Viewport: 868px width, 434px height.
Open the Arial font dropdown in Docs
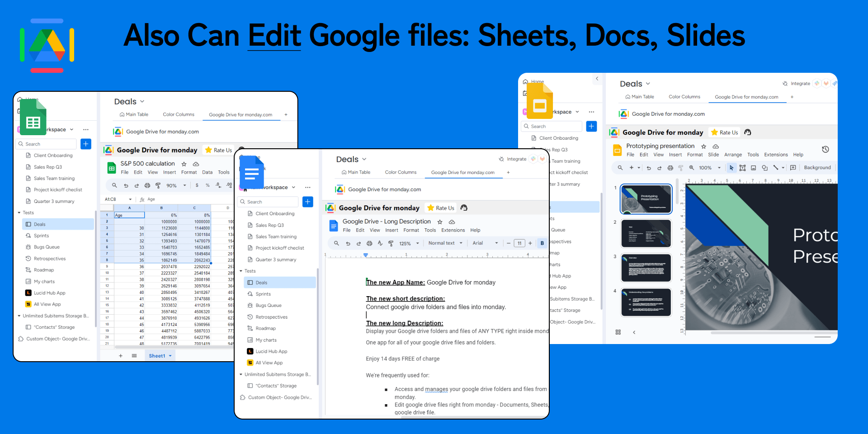(x=485, y=243)
